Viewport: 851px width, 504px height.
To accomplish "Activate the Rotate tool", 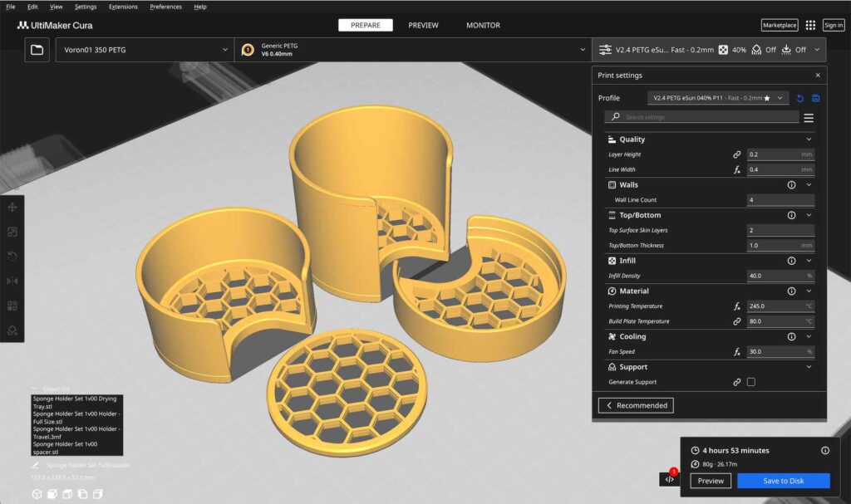I will [12, 257].
